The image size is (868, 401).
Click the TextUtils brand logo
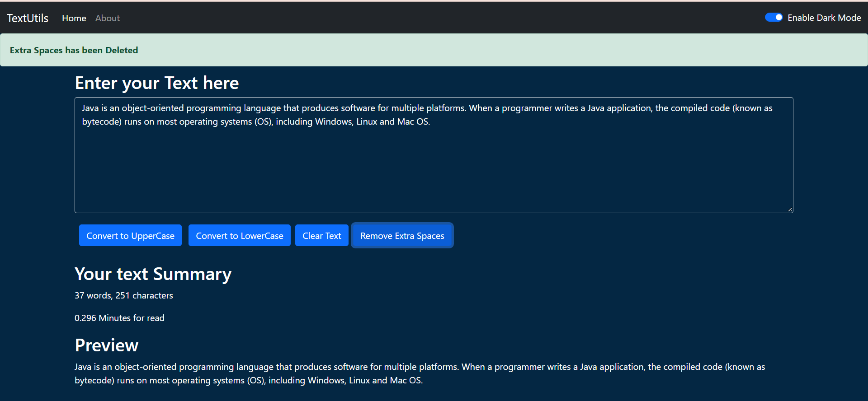28,18
